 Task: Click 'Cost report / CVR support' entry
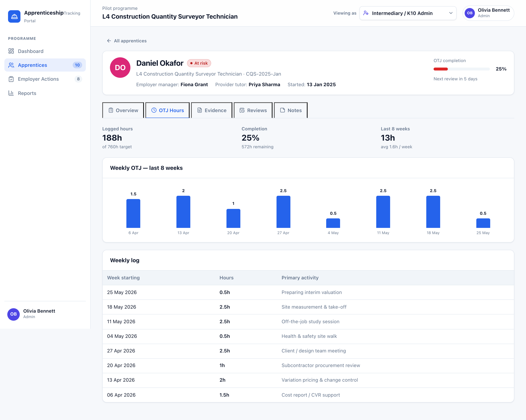[x=310, y=395]
